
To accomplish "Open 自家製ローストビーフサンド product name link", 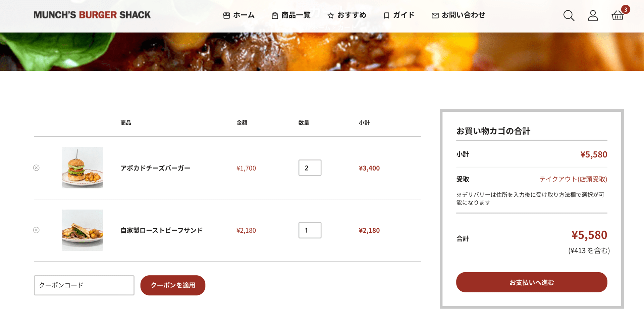I will pyautogui.click(x=161, y=230).
